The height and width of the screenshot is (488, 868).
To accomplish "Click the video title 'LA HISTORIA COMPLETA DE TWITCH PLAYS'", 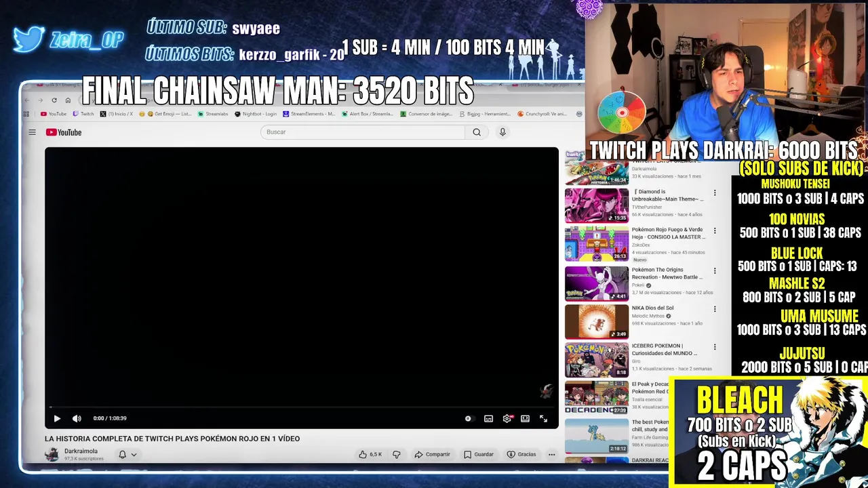I will (172, 439).
